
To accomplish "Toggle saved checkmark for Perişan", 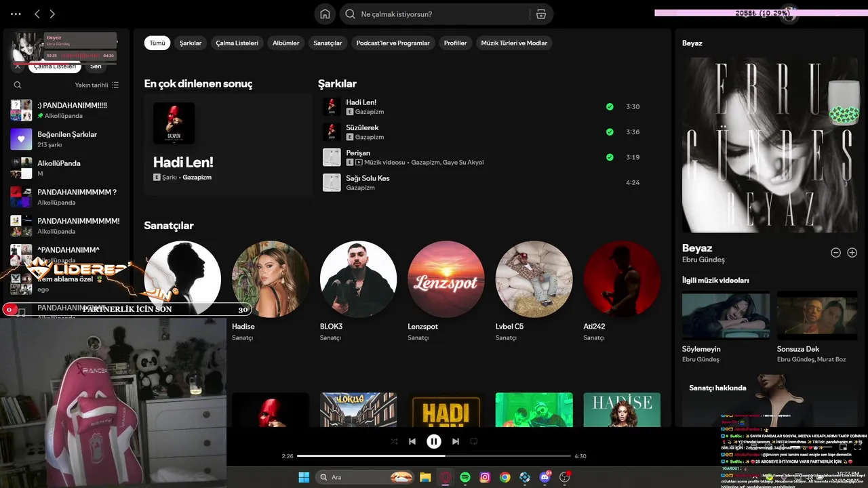I will pos(610,157).
